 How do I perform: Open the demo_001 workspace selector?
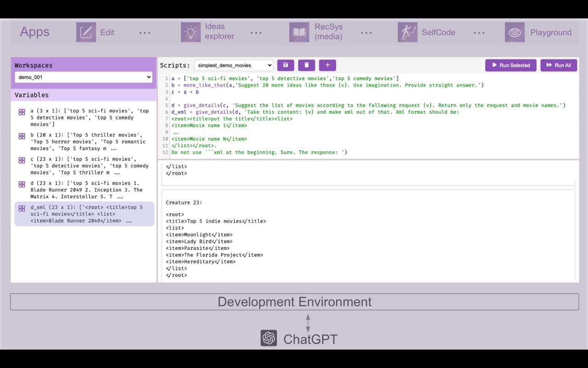pos(83,77)
